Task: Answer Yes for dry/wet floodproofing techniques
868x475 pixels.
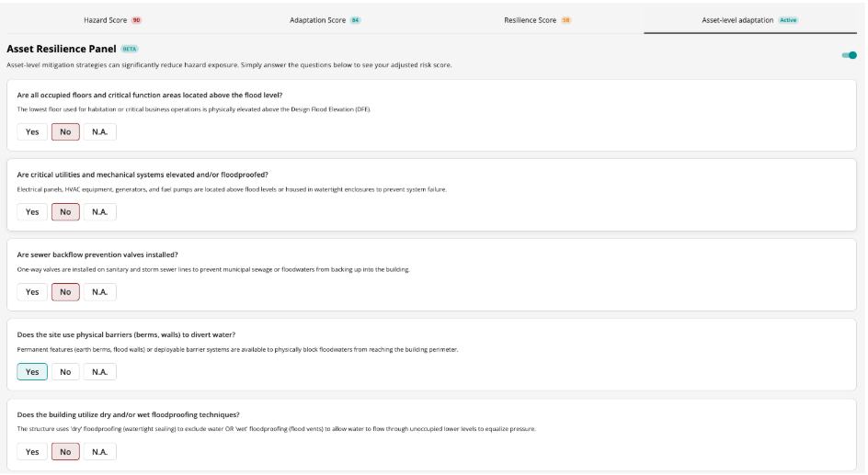Action: tap(32, 452)
